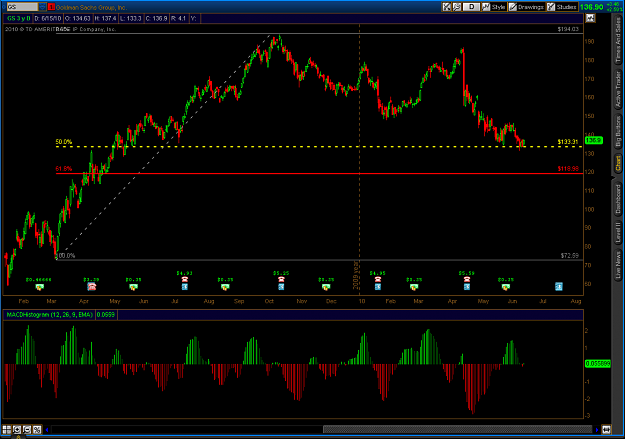Click the 136.90 last price in header
This screenshot has height=439, width=625.
[592, 7]
